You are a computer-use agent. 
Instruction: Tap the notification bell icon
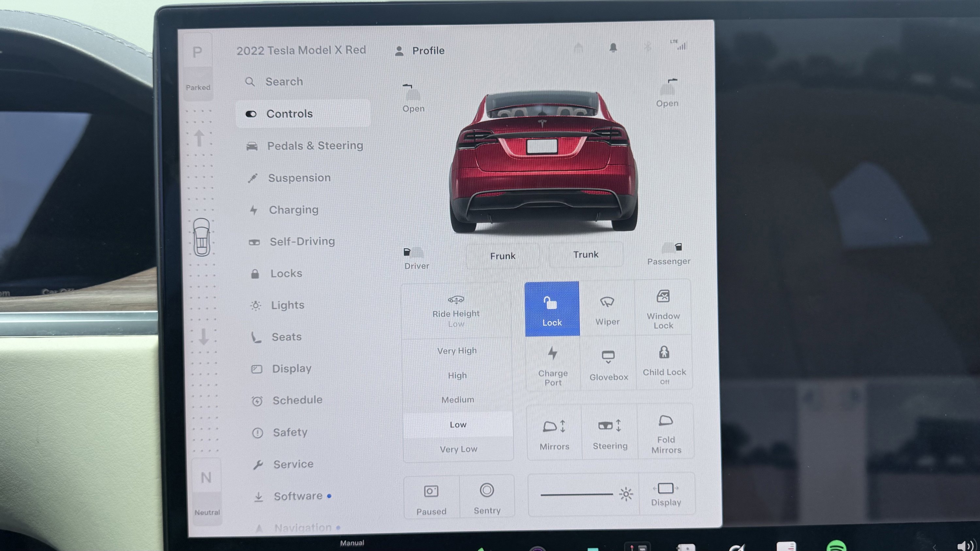[x=613, y=48]
